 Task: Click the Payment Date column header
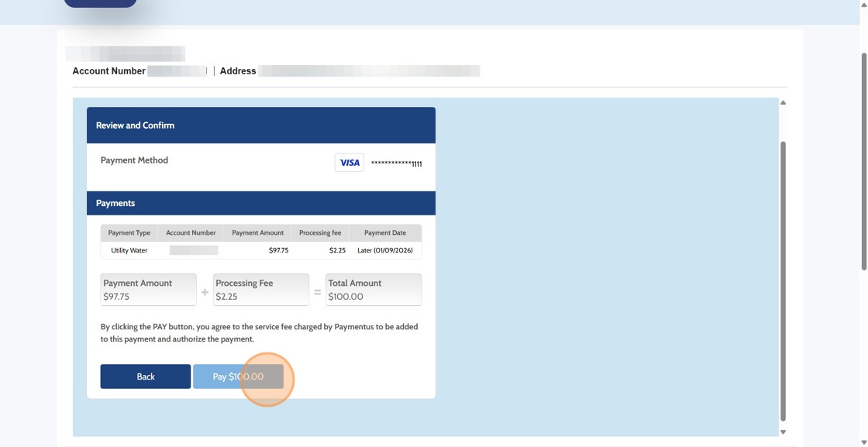point(385,232)
